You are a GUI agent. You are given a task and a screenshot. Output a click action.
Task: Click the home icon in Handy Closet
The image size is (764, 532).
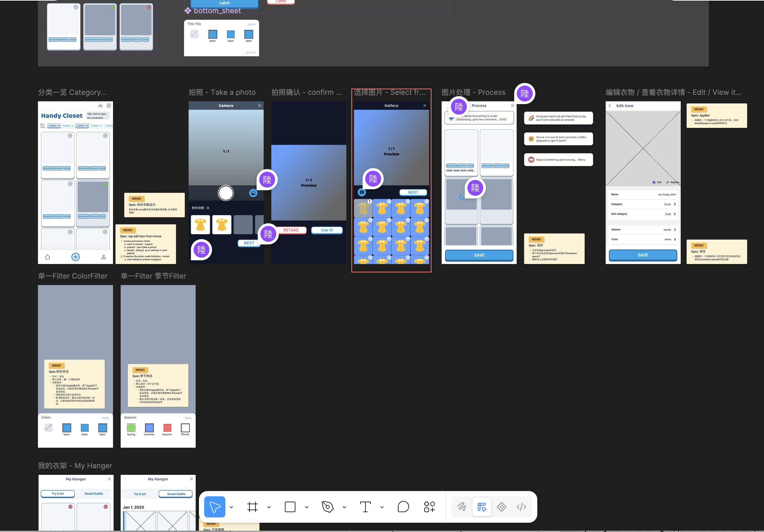click(x=48, y=257)
